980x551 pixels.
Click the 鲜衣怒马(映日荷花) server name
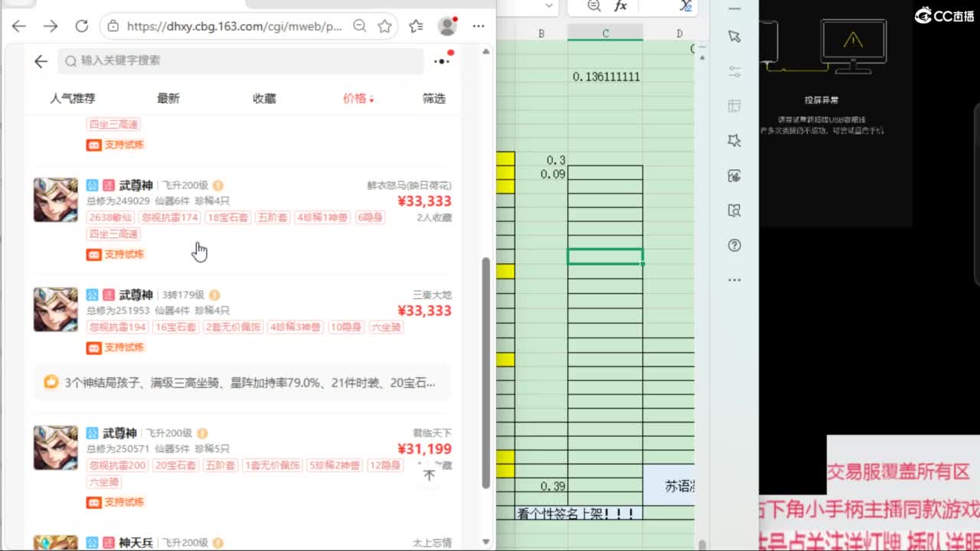pos(410,185)
